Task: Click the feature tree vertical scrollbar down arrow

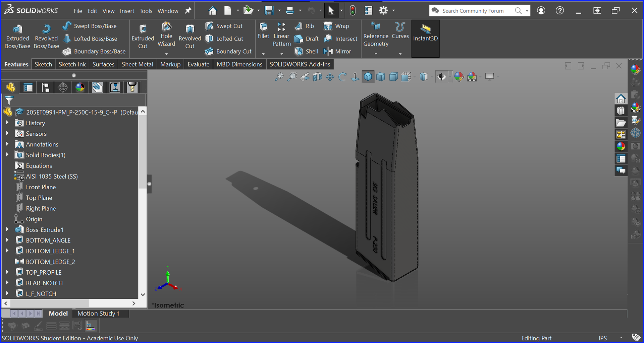Action: (143, 295)
